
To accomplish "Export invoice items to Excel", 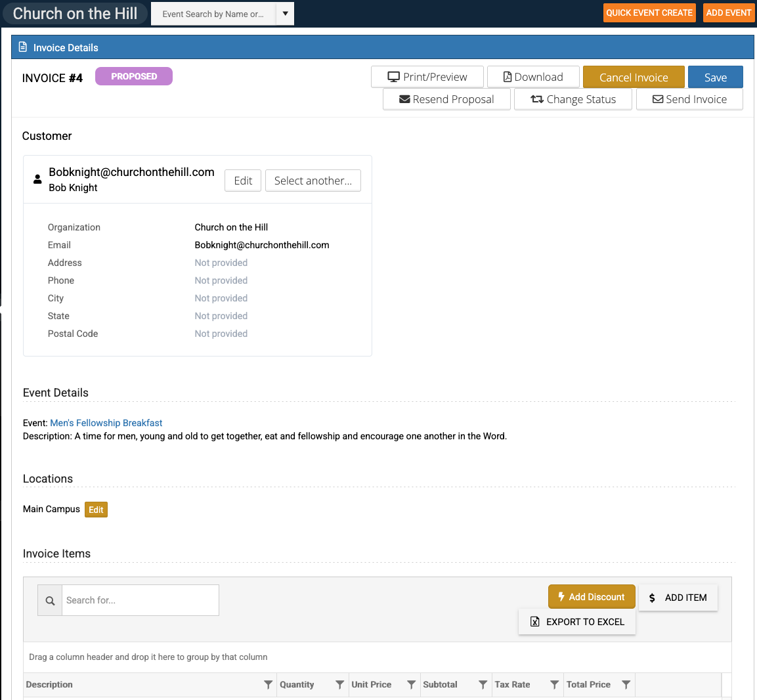I will [577, 622].
